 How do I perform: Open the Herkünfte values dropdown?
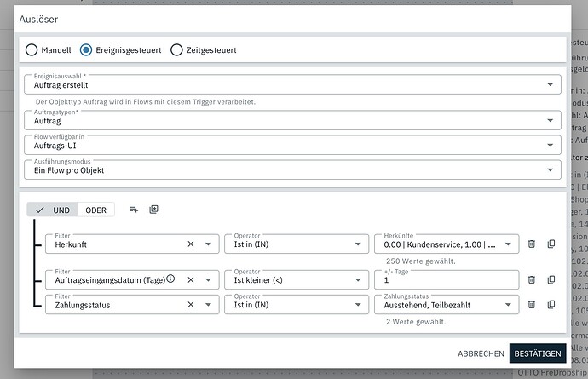(x=447, y=244)
